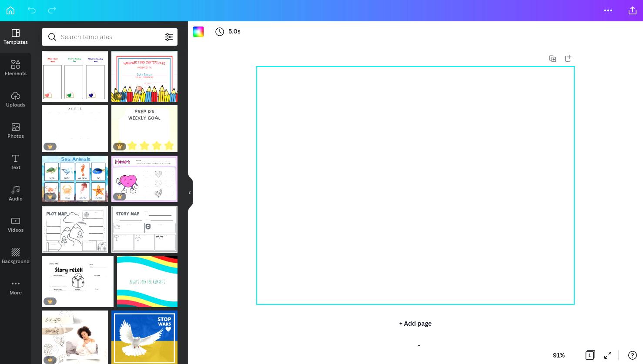Open the background color picker swatch
This screenshot has width=643, height=364.
pyautogui.click(x=198, y=32)
